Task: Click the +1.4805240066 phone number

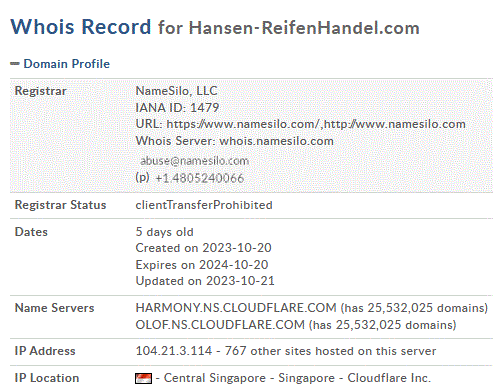Action: tap(200, 178)
